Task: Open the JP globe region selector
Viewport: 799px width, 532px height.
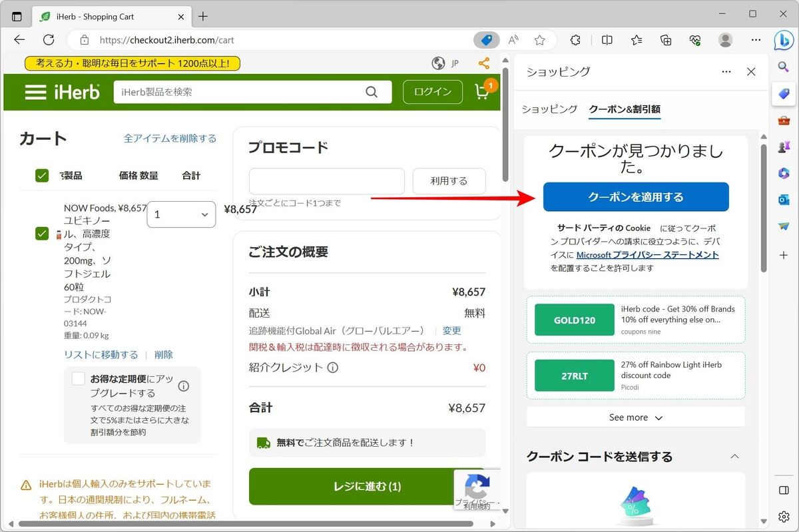Action: pyautogui.click(x=445, y=63)
